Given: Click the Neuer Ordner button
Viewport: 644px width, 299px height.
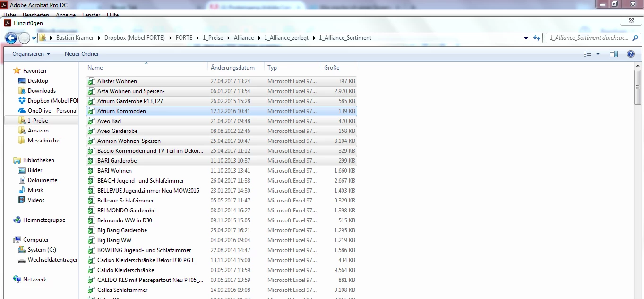Looking at the screenshot, I should (x=82, y=54).
